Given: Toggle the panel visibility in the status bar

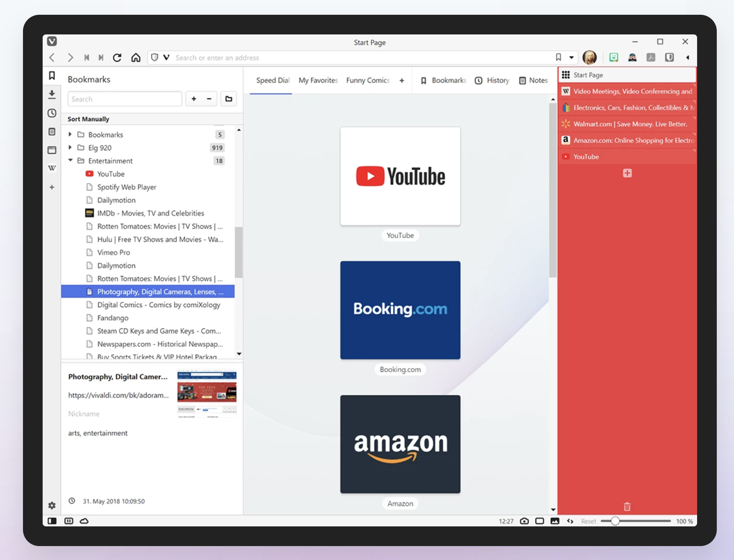Looking at the screenshot, I should tap(52, 521).
